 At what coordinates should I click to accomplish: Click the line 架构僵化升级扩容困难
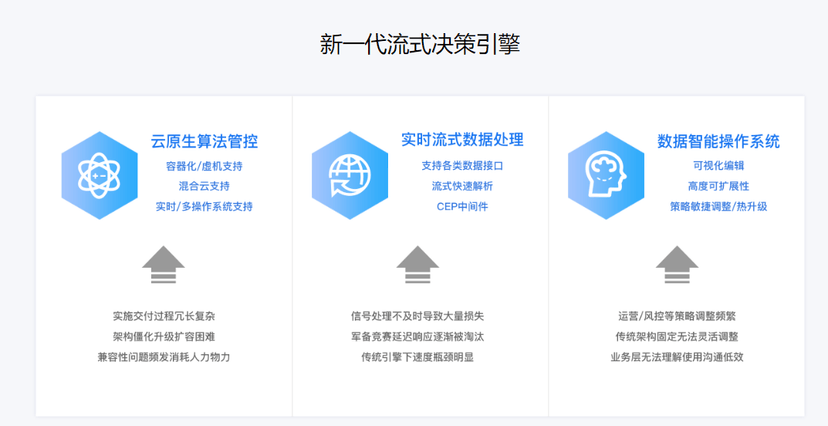pyautogui.click(x=164, y=337)
